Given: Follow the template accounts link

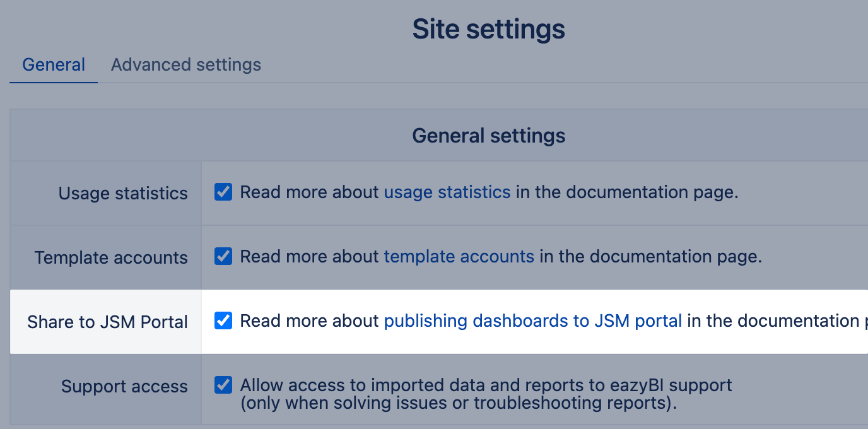Looking at the screenshot, I should pos(459,257).
